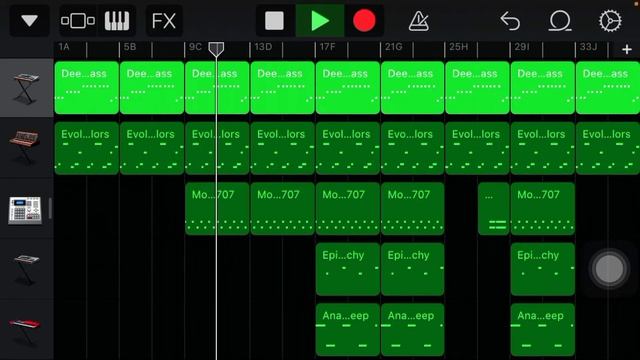Select the Epi...chy region at section 17F
This screenshot has width=640, height=360.
tap(348, 269)
